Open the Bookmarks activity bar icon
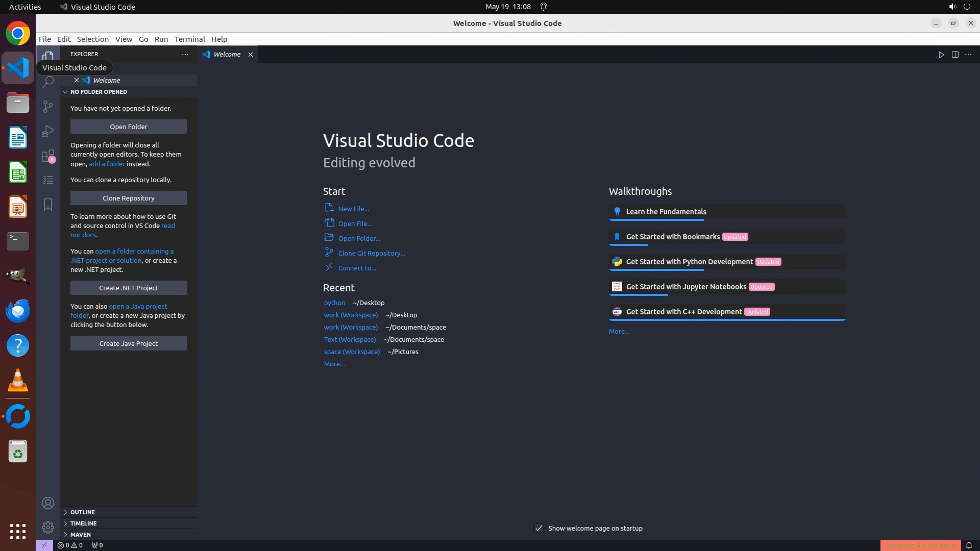Screen dimensions: 980x551 [x=48, y=205]
